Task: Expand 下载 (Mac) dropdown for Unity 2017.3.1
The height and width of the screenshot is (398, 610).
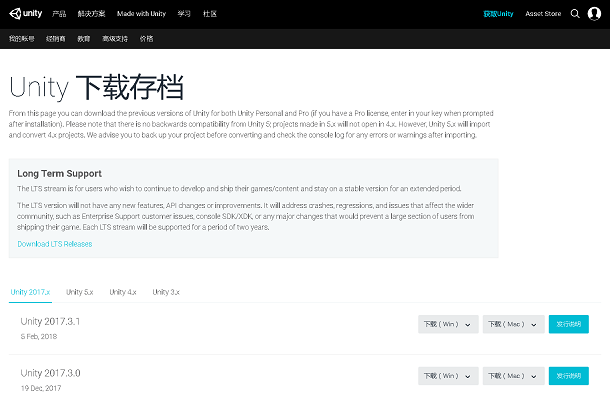Action: point(514,324)
